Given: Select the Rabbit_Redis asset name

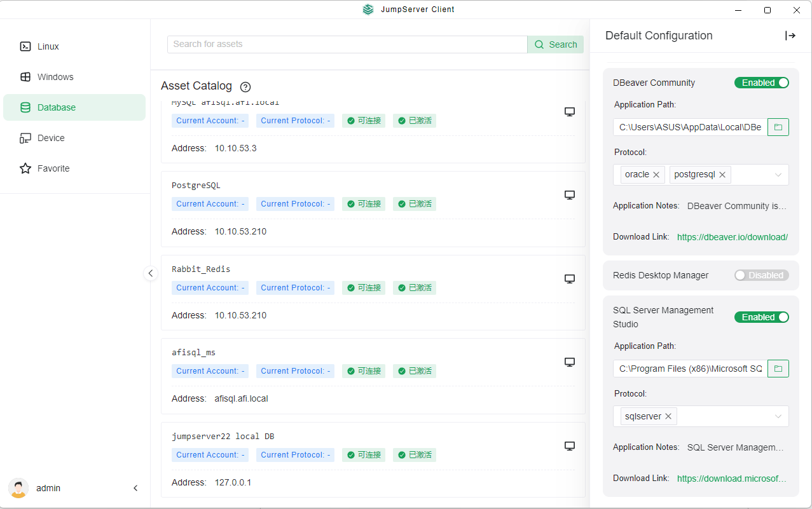Looking at the screenshot, I should [x=201, y=269].
